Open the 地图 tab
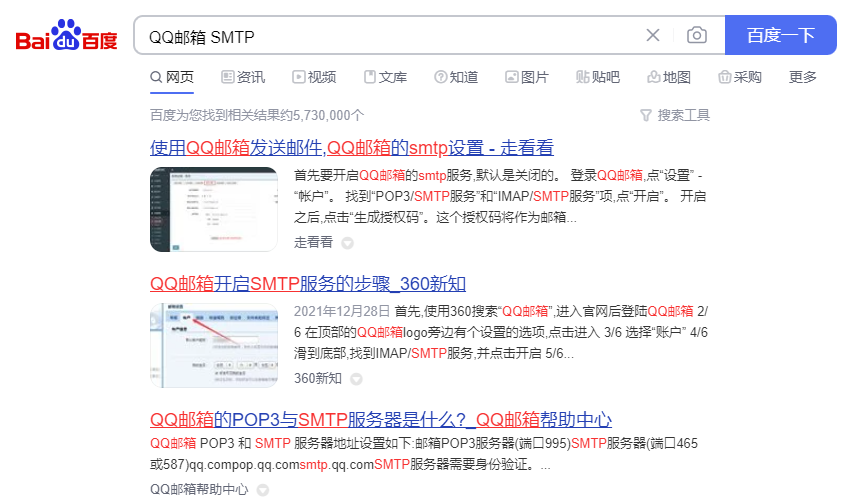866x502 pixels. [x=669, y=77]
